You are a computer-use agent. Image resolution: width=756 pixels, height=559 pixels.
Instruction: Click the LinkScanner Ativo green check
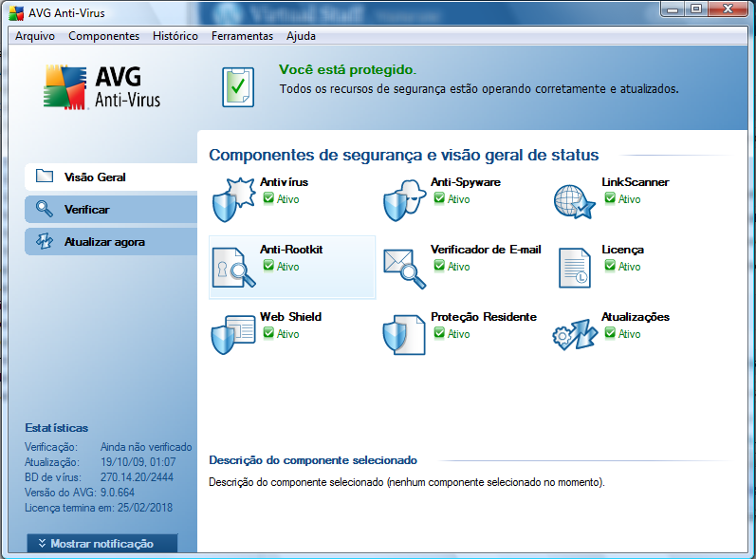tap(610, 198)
